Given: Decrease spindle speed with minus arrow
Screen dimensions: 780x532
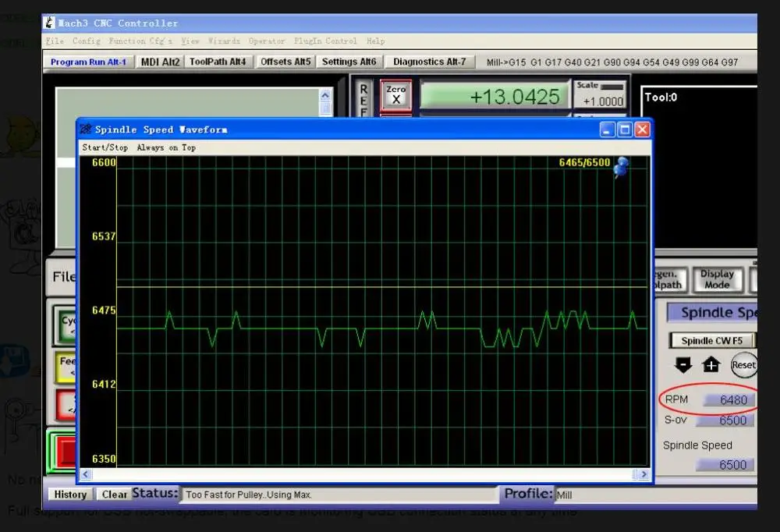Looking at the screenshot, I should point(683,365).
